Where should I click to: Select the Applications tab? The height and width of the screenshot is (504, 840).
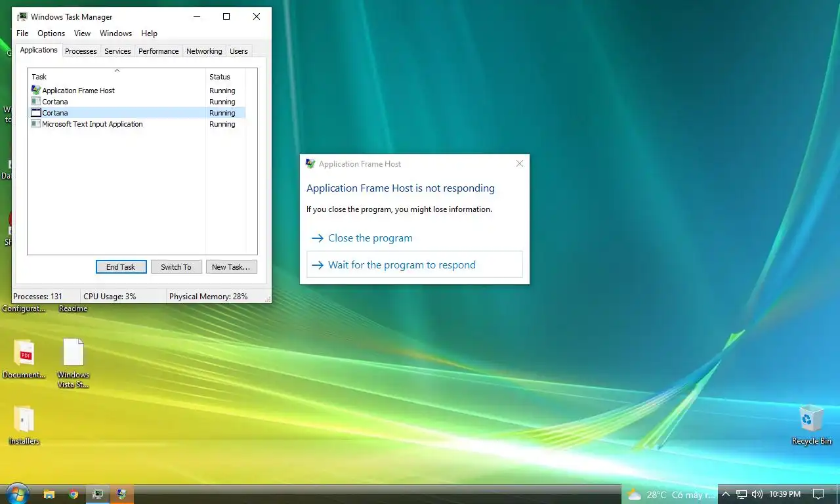[39, 51]
